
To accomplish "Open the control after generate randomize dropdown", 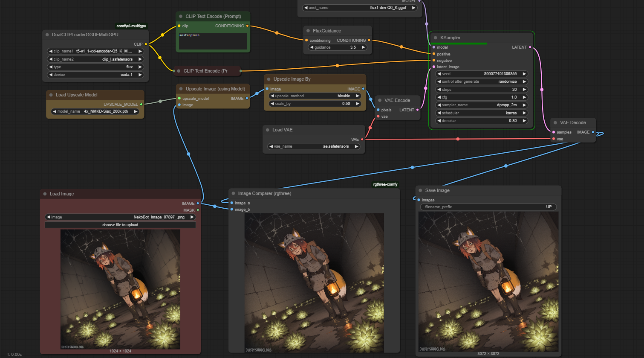I will click(x=482, y=81).
